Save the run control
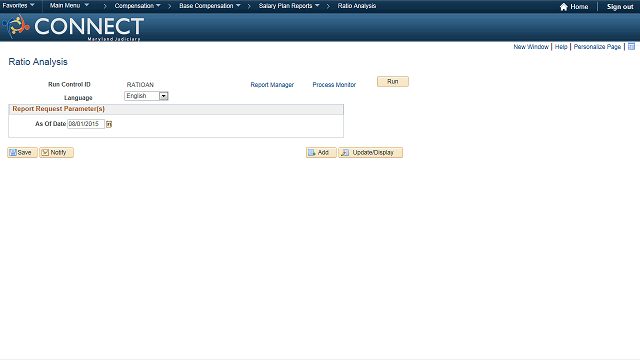Screen dimensions: 640x360 (22, 153)
